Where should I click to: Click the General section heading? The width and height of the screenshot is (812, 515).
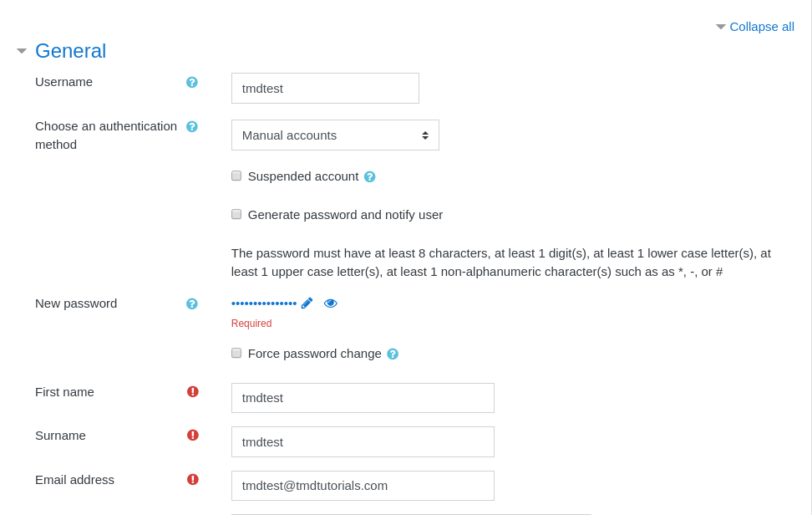(x=70, y=51)
